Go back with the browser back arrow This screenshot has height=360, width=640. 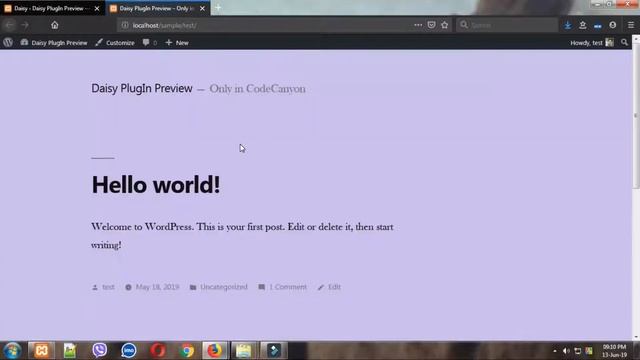tap(9, 25)
